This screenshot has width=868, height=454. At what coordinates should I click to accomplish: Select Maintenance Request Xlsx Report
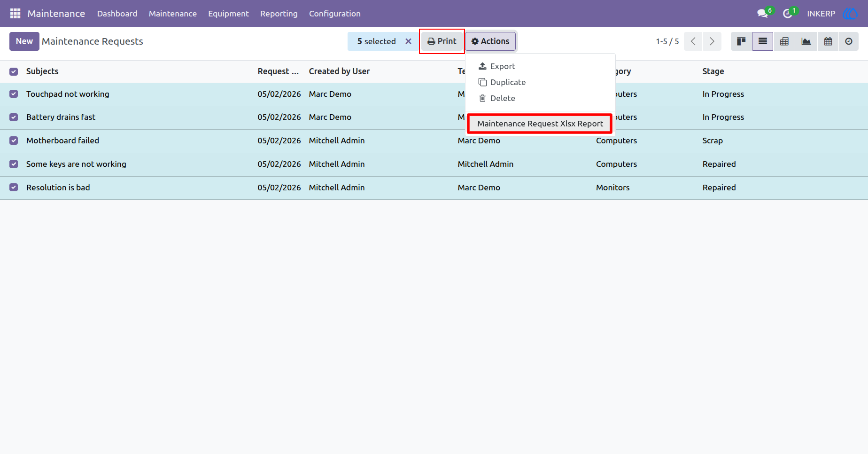540,124
